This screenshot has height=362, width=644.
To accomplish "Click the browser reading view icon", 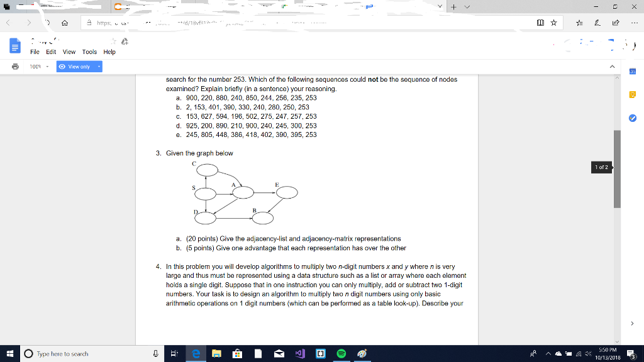I will point(540,23).
